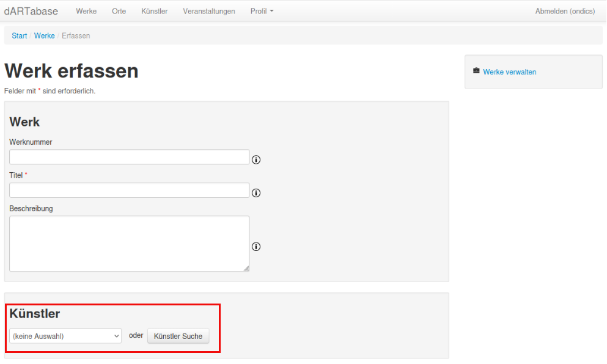Open Veranstaltungen from the navbar
The image size is (607, 364).
click(x=209, y=11)
